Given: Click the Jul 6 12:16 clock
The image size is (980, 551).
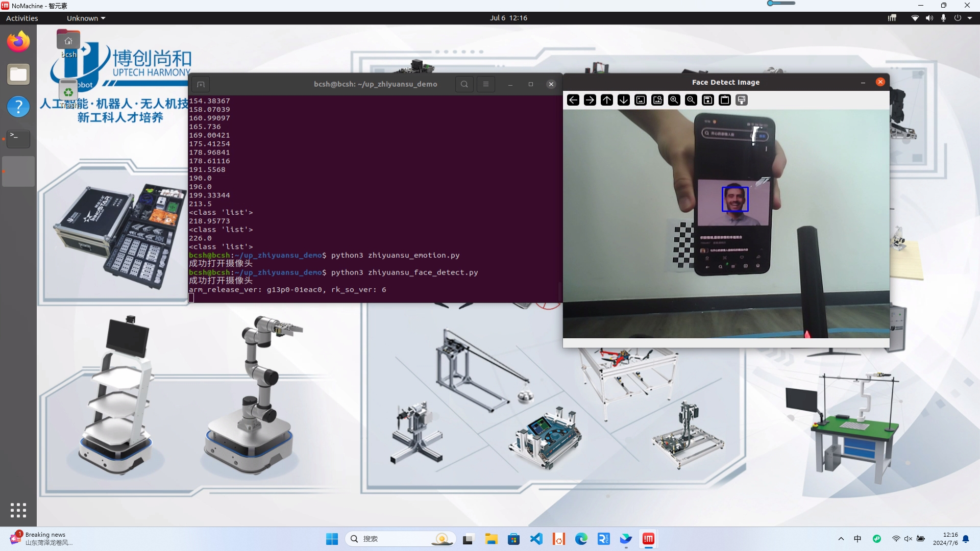Looking at the screenshot, I should pos(508,18).
